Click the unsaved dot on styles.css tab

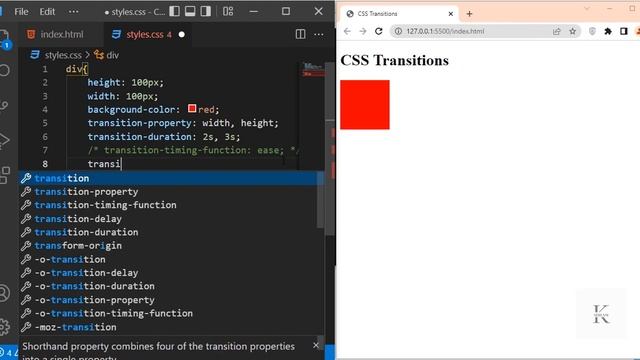tap(182, 35)
